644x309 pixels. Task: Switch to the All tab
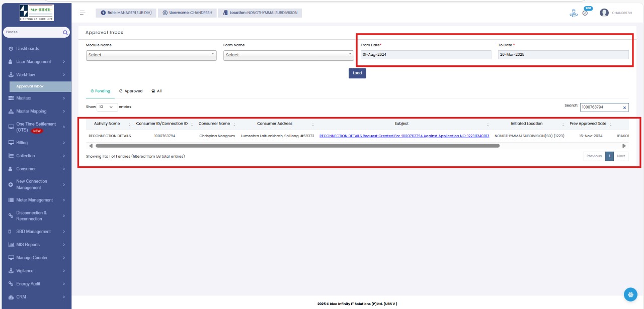(x=156, y=91)
